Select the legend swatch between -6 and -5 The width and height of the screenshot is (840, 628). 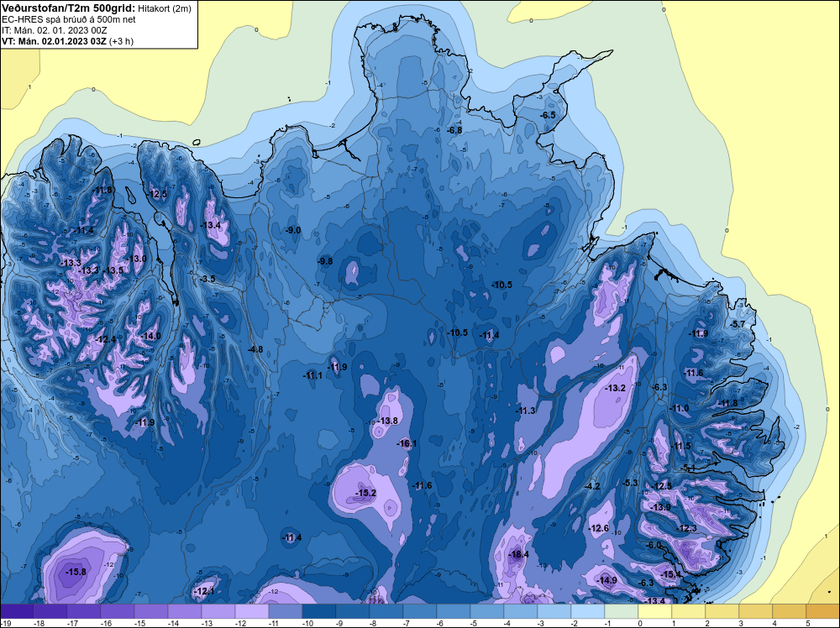tap(454, 611)
